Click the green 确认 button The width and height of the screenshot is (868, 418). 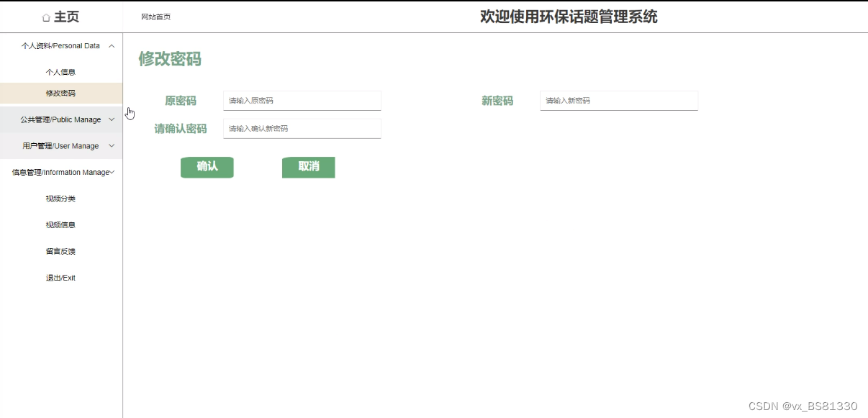[207, 167]
